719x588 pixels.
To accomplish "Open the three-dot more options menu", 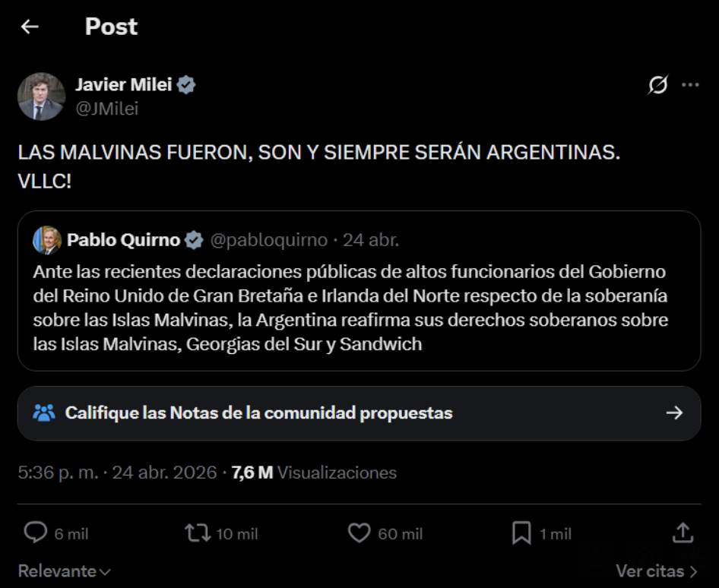I will [x=690, y=85].
